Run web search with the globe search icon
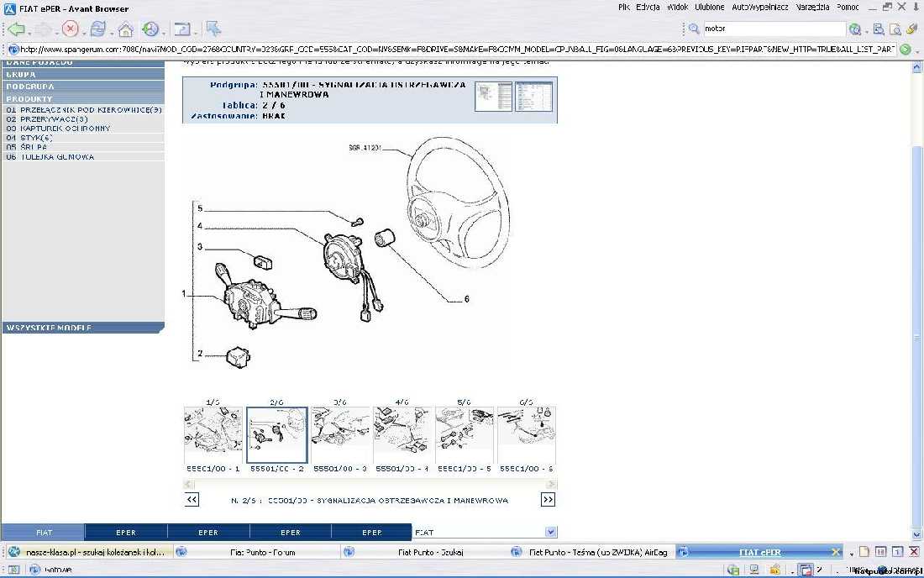The height and width of the screenshot is (578, 924). (x=854, y=29)
